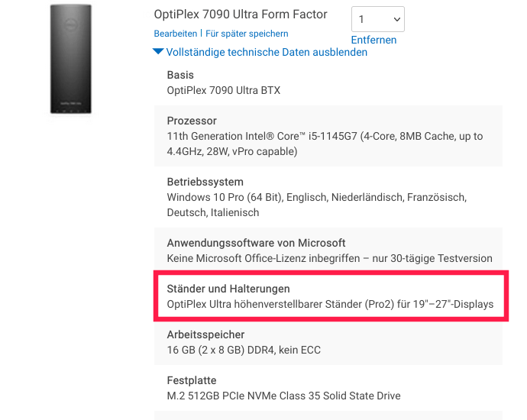Click the Entfernen link

click(x=373, y=40)
